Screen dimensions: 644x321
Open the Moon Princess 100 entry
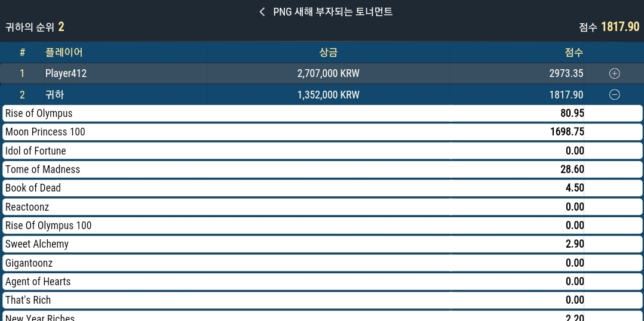322,132
